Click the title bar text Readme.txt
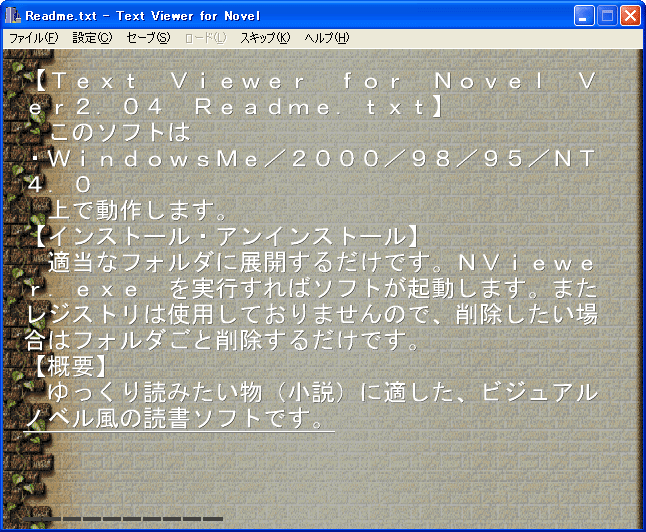 [61, 16]
